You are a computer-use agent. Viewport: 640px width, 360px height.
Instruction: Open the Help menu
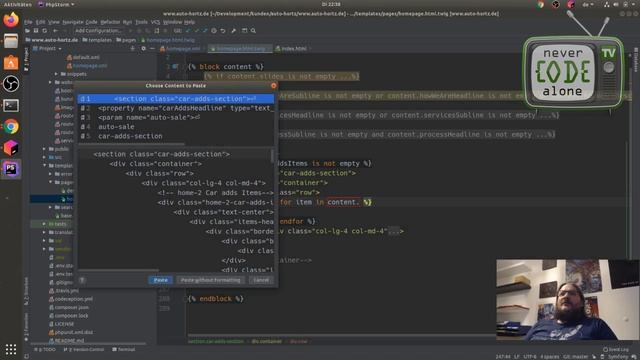pyautogui.click(x=189, y=22)
